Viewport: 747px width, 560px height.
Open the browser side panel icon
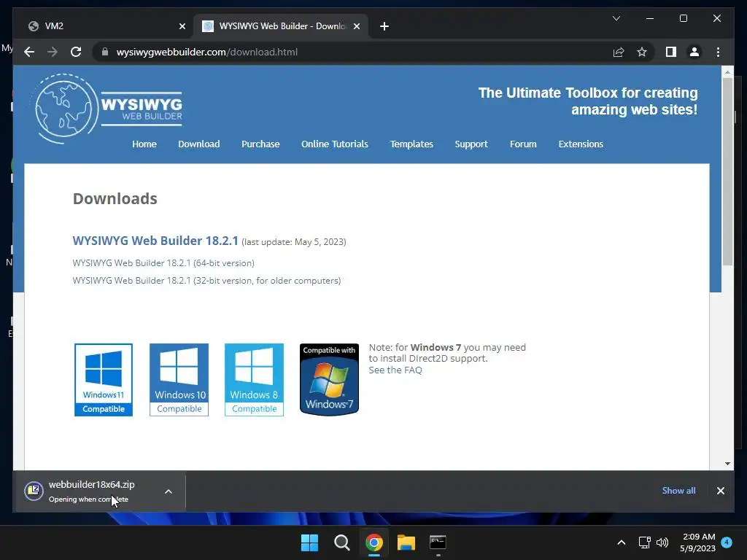[671, 52]
